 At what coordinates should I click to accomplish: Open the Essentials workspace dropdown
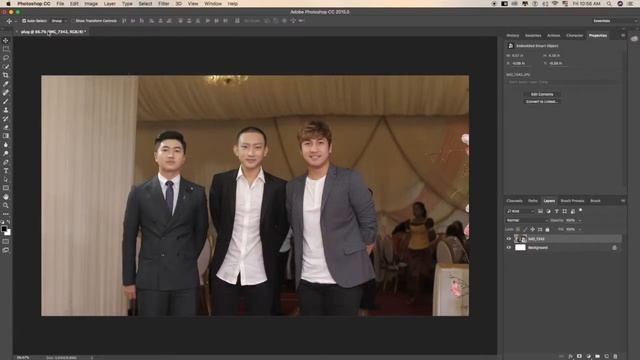[614, 21]
